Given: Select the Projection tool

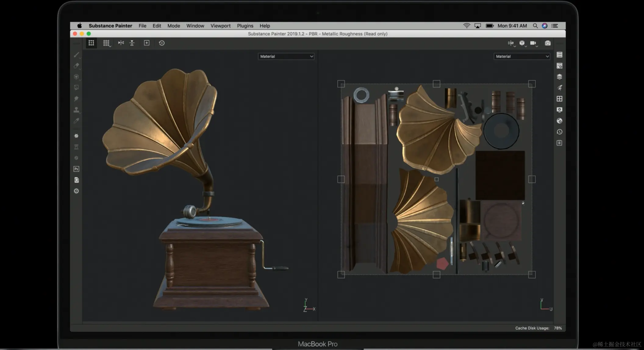Looking at the screenshot, I should pyautogui.click(x=77, y=77).
